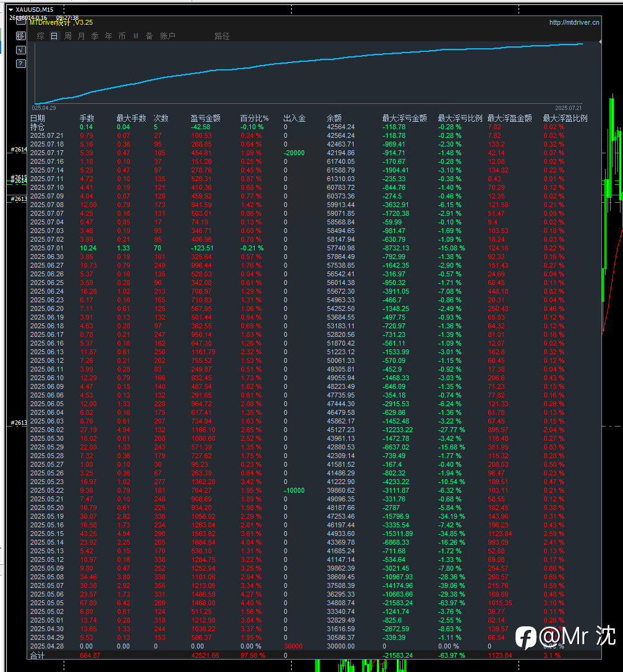Click the 67.89 lots value
Image resolution: width=623 pixels, height=672 pixels.
click(88, 603)
